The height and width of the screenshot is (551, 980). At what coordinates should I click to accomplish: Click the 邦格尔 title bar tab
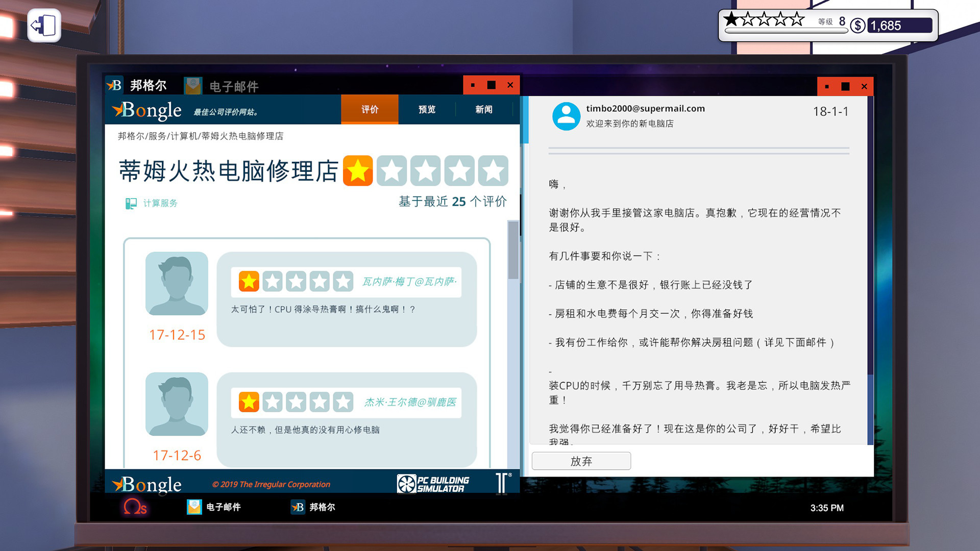click(137, 85)
